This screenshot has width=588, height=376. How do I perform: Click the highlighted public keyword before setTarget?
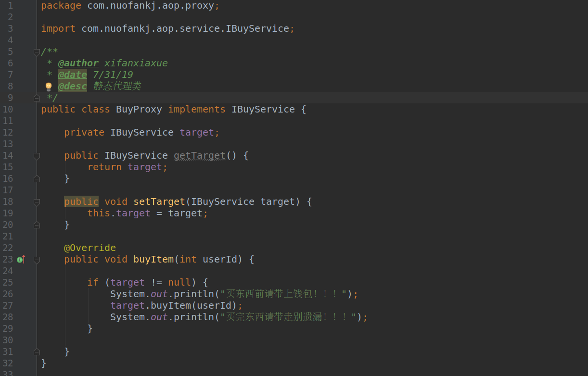point(81,201)
